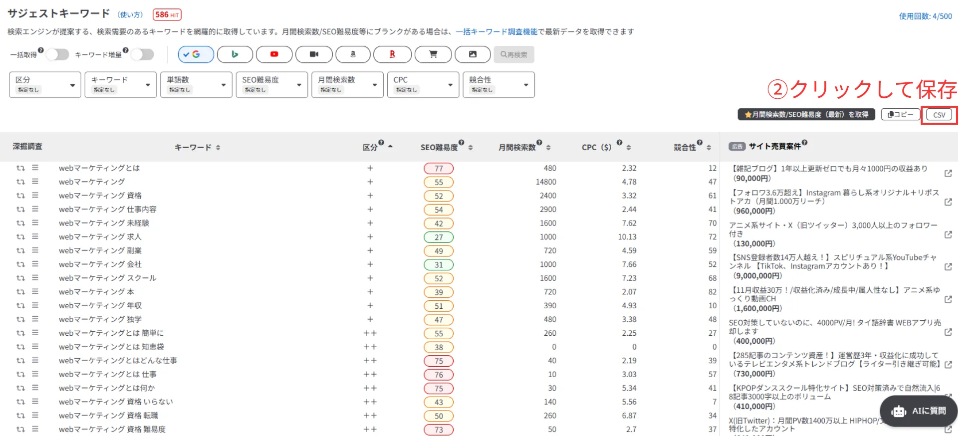Open help icon beside 競合性 column header
The image size is (980, 436).
[x=700, y=143]
